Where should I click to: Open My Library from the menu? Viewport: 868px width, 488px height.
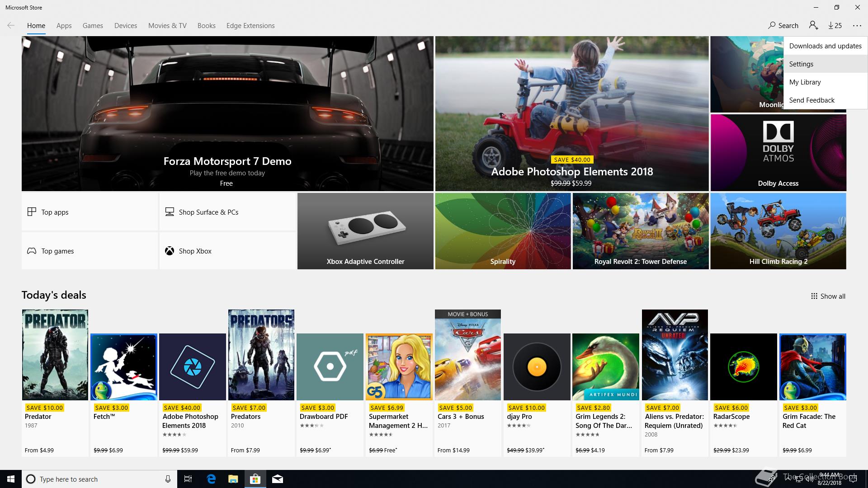[x=826, y=82]
